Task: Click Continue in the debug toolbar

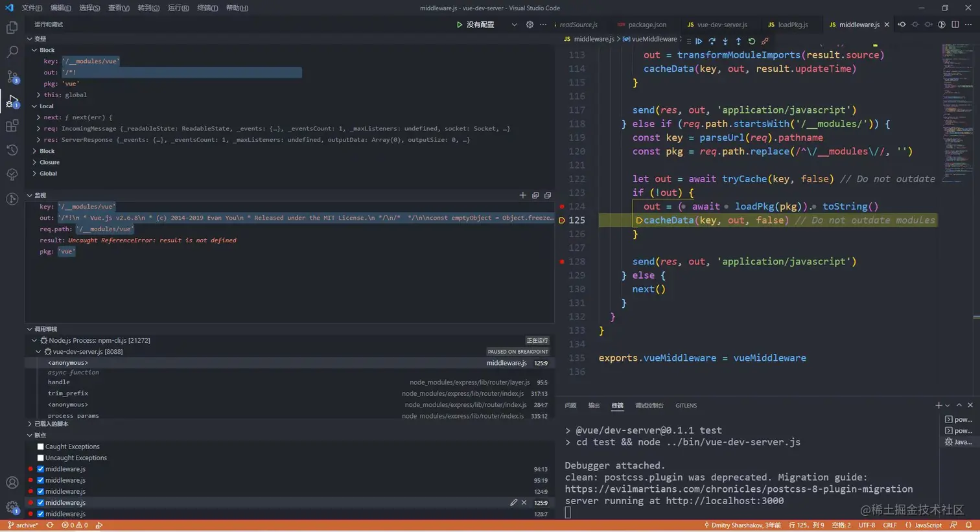Action: 699,41
